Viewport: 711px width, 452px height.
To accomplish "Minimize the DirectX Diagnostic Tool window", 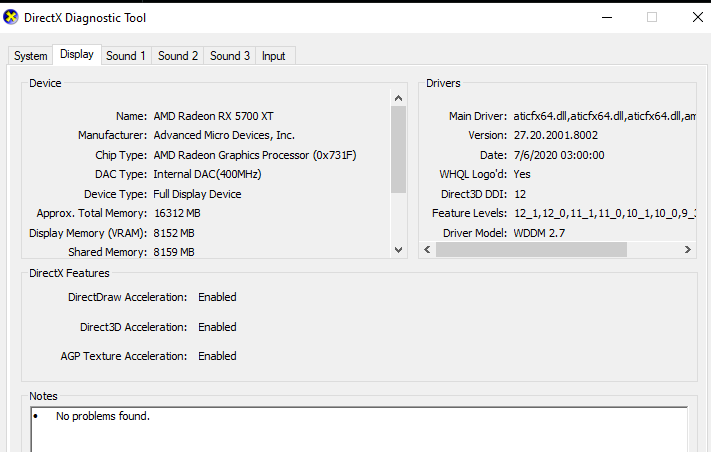I will point(607,18).
